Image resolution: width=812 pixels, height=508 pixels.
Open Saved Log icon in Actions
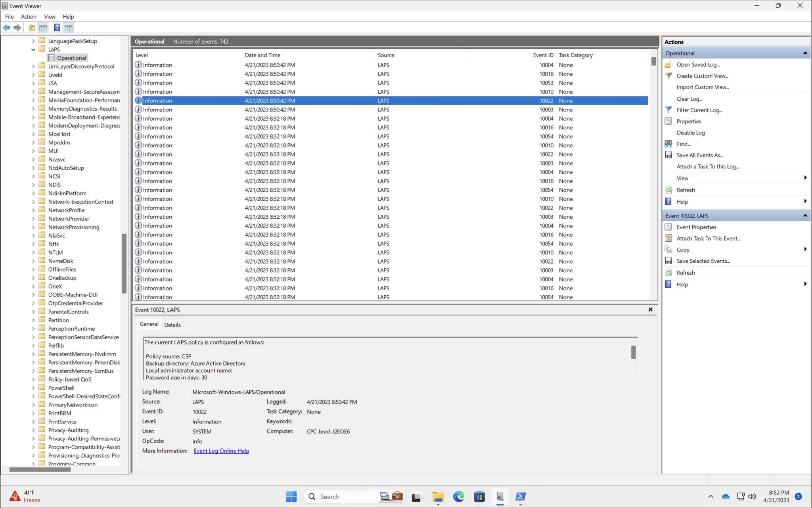668,65
